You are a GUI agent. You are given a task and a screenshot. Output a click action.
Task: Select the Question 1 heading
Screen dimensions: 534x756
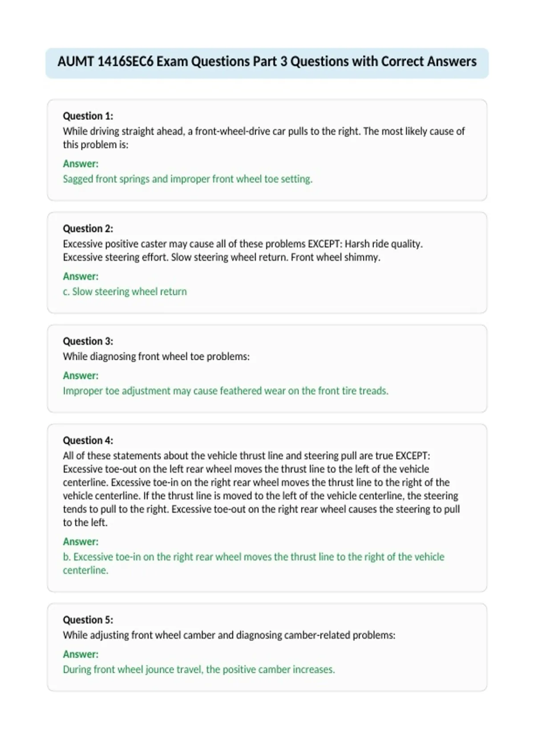88,116
